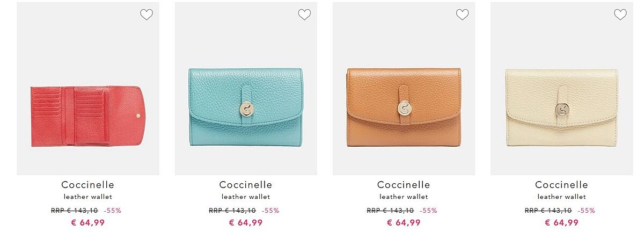Viewport: 644px width, 252px height.
Task: Click 'leather wallet' label under cream wallet
Action: click(561, 197)
